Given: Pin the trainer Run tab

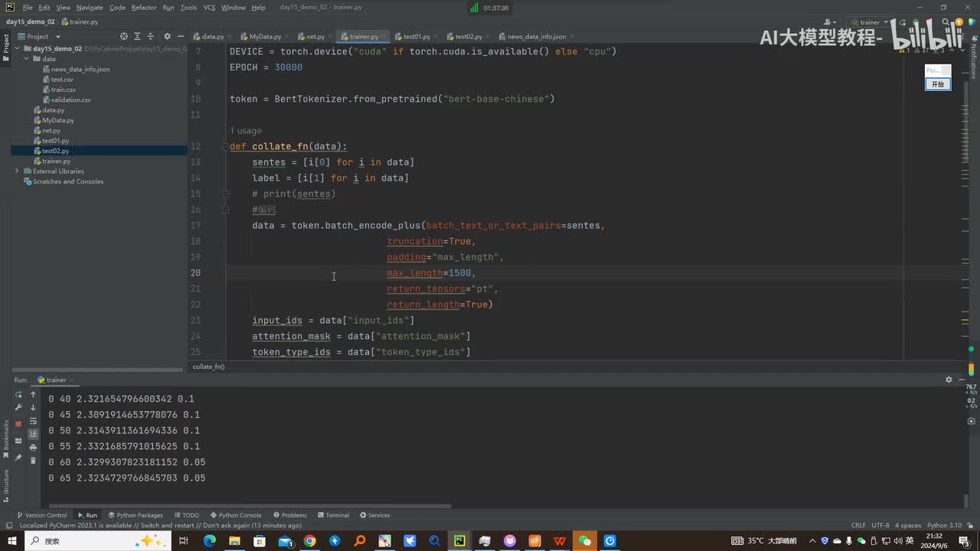Looking at the screenshot, I should tap(18, 458).
